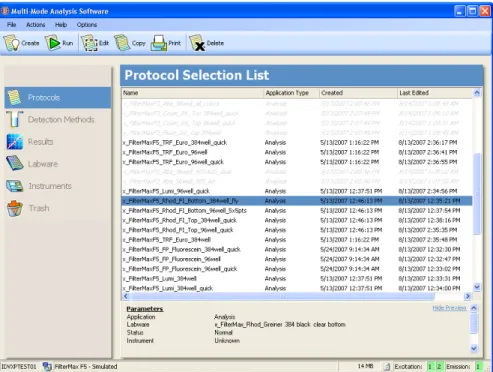This screenshot has height=372, width=493.
Task: Select x_FilterMaxF5_Lumi_384well protocol row
Action: [x=297, y=279]
